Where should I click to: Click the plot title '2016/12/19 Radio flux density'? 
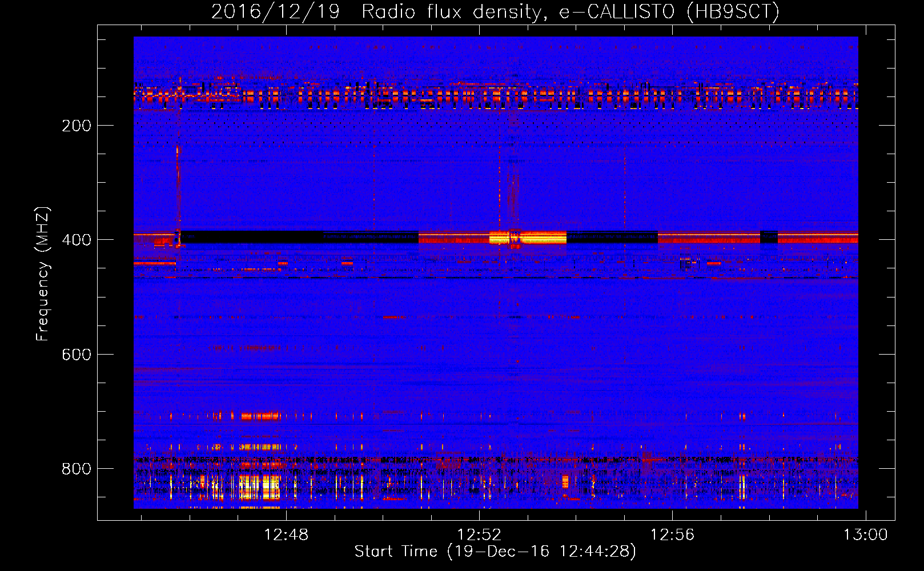[x=495, y=11]
